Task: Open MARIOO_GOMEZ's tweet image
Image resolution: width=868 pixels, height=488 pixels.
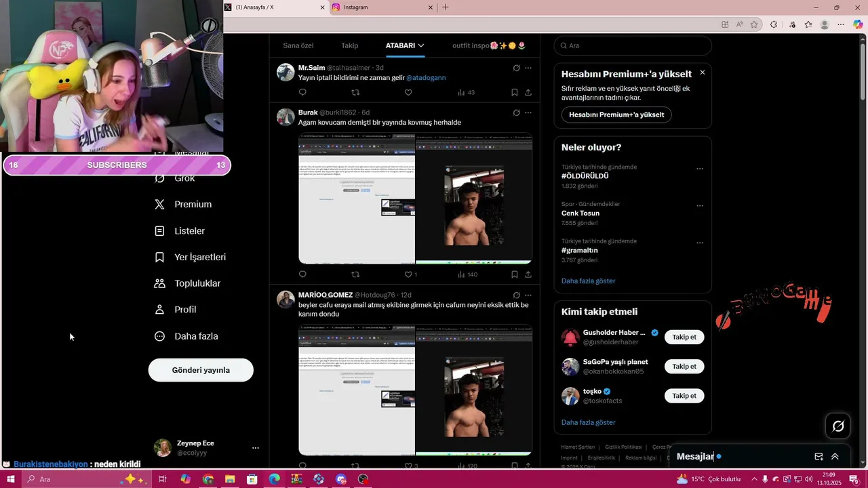Action: [415, 390]
